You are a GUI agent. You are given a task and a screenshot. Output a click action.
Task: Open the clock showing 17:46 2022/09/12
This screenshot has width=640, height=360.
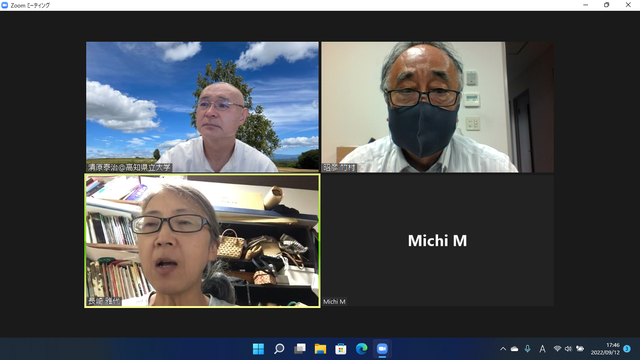(x=605, y=349)
